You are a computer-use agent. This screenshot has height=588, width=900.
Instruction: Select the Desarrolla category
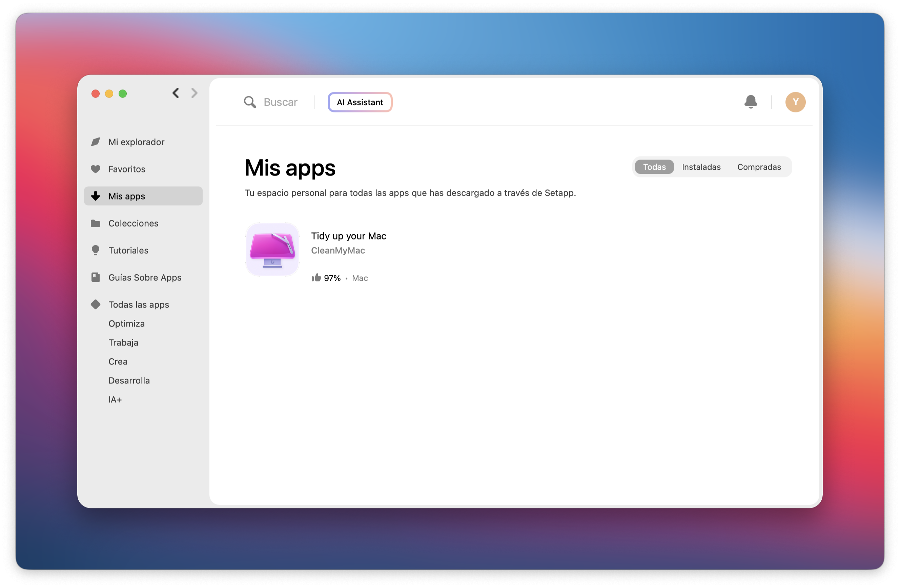pos(129,380)
